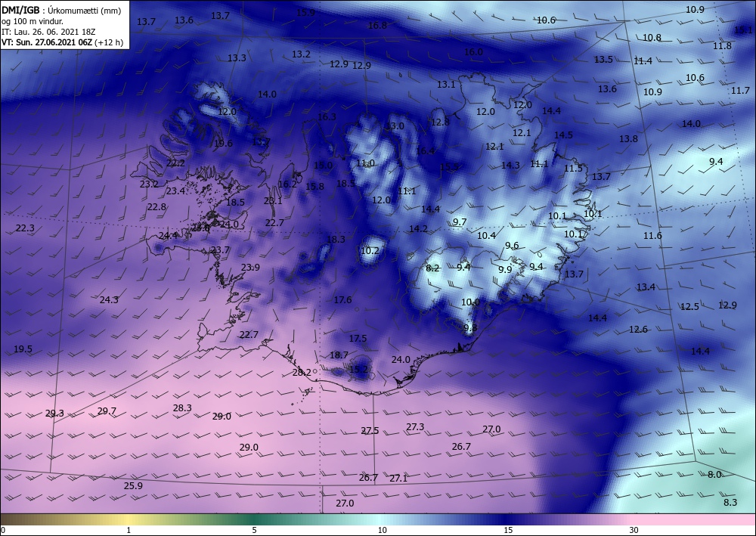
Task: Click the 16.0 value north of Iceland
Action: (x=473, y=51)
